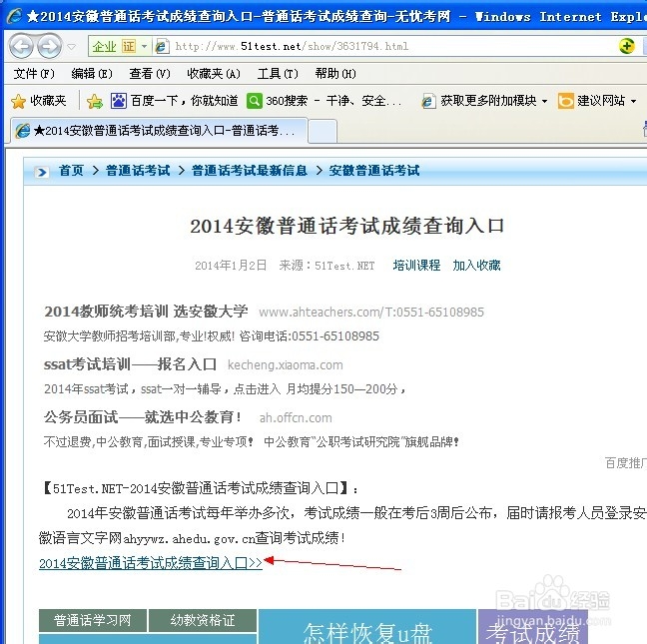Click the 怎样恢复u盘 banner
Viewport: 647px width, 644px height.
coord(367,627)
